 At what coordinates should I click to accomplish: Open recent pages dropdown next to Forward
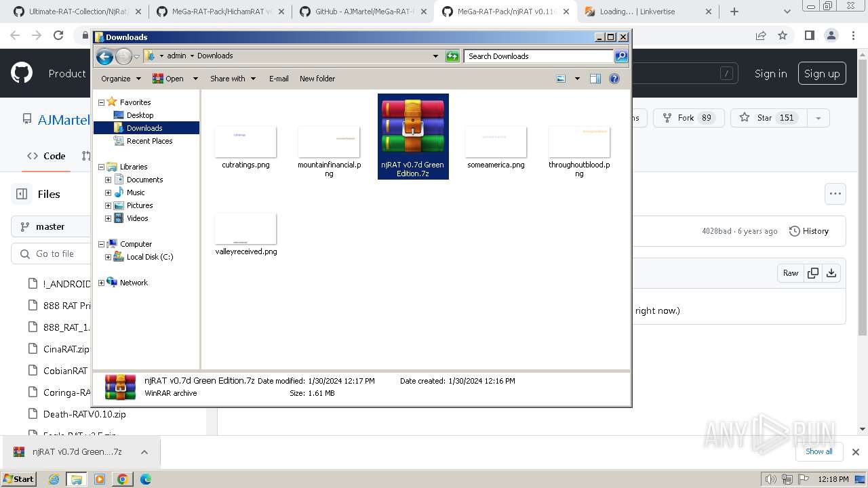[x=136, y=56]
